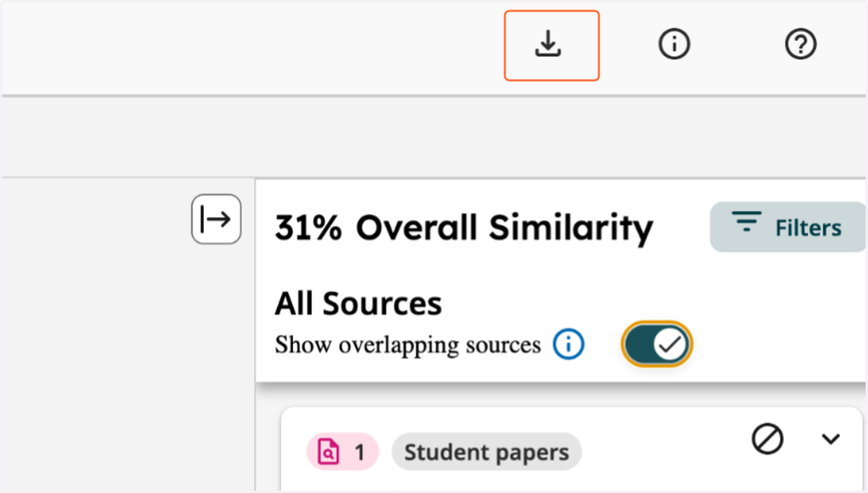Exclude source 1 with the circle-slash icon
Image resolution: width=868 pixels, height=493 pixels.
[767, 439]
